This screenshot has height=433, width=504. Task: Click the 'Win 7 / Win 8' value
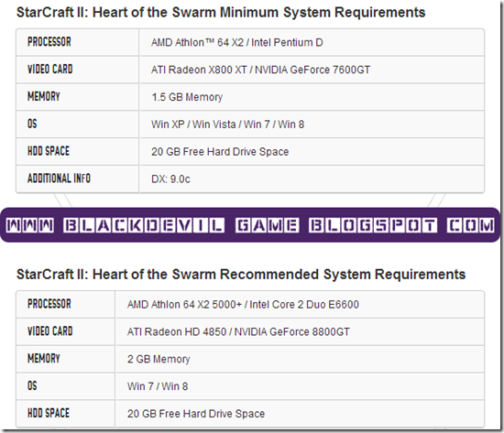point(158,386)
